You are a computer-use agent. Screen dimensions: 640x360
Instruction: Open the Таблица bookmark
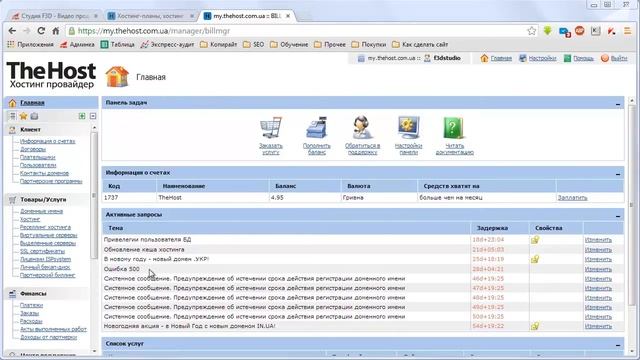pos(118,44)
